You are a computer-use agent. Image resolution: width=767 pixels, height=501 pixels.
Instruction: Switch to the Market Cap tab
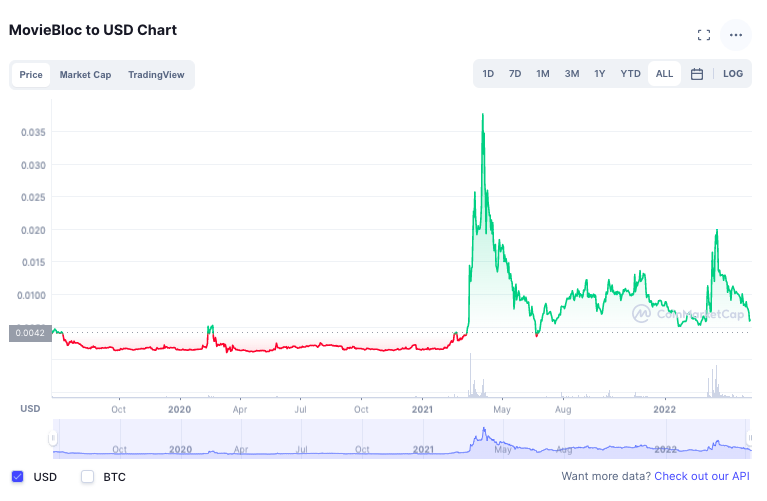click(x=85, y=75)
